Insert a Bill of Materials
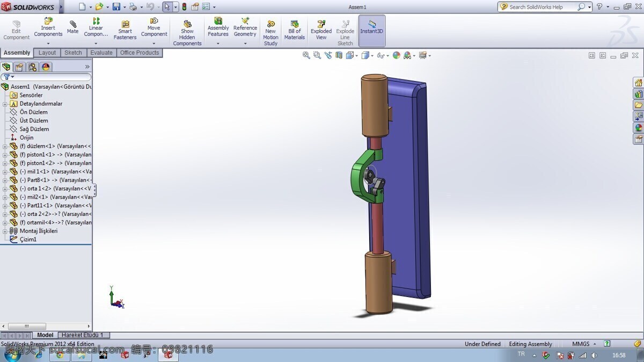The height and width of the screenshot is (362, 644). 295,30
